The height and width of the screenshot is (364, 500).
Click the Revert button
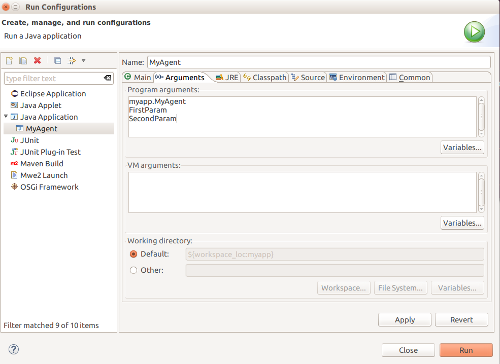[462, 320]
